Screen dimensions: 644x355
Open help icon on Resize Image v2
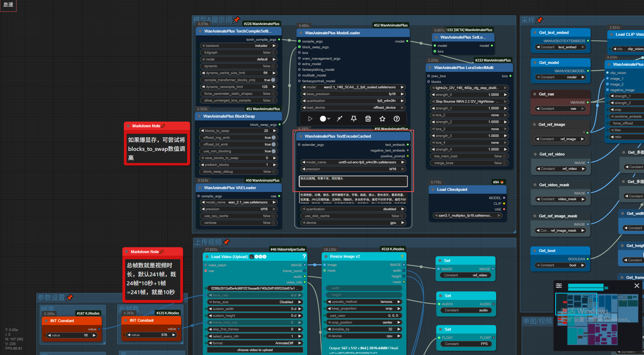402,256
